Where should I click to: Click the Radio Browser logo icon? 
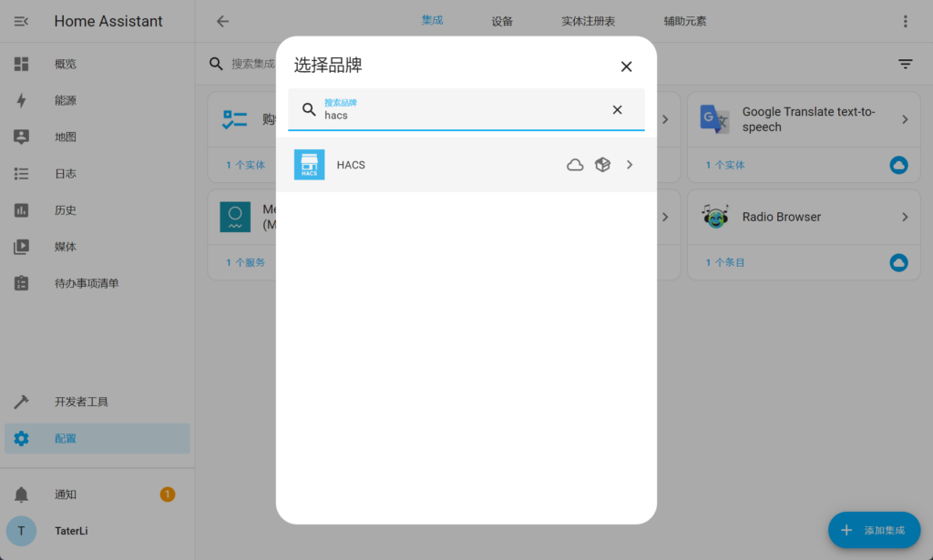pos(714,217)
